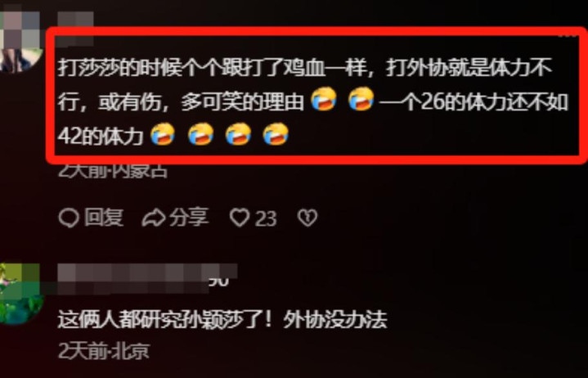588x378 pixels.
Task: Click the 2天前·内蒙古 timestamp
Action: tap(113, 171)
